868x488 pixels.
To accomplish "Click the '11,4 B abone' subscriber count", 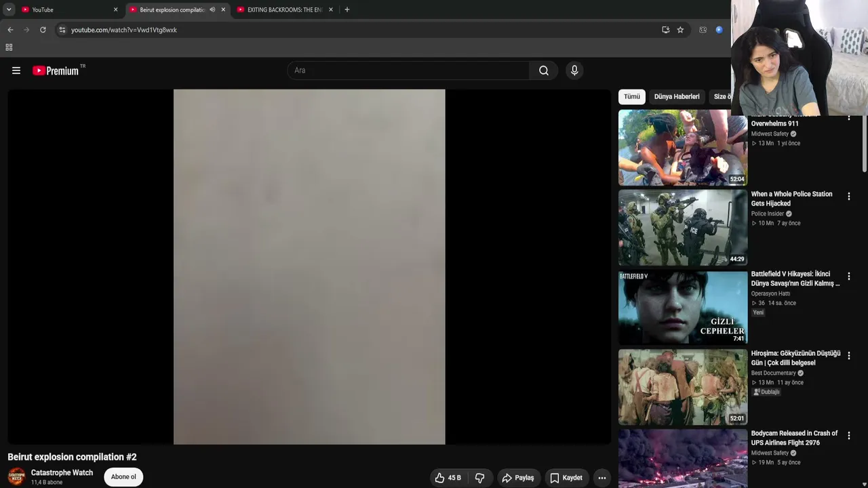I will pyautogui.click(x=47, y=483).
